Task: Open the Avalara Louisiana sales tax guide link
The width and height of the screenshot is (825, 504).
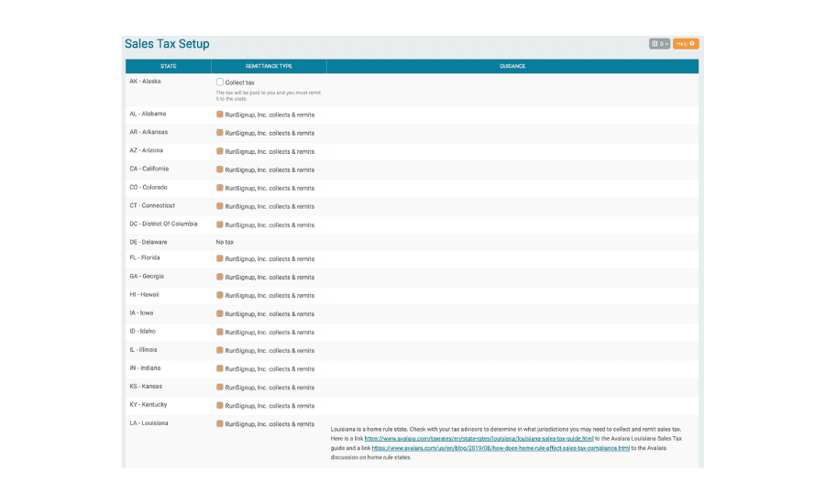Action: (478, 438)
